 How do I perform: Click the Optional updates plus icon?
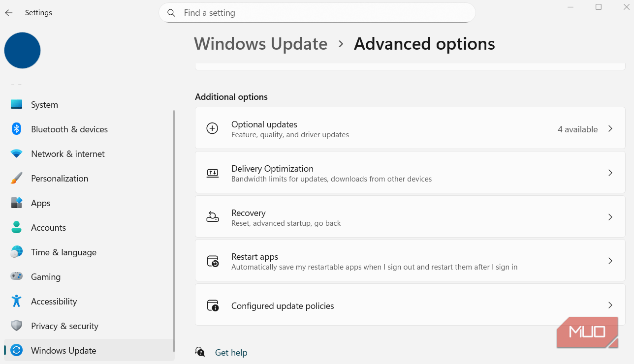pyautogui.click(x=212, y=128)
